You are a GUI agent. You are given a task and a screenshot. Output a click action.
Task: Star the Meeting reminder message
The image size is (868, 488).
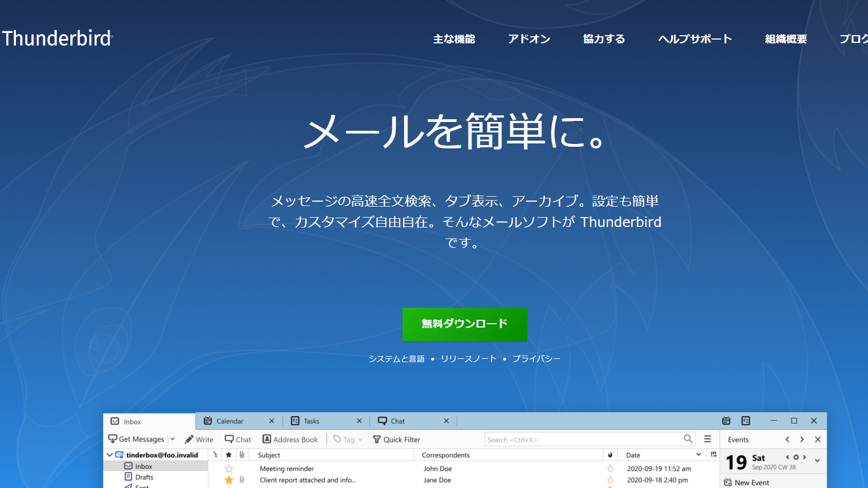(229, 469)
